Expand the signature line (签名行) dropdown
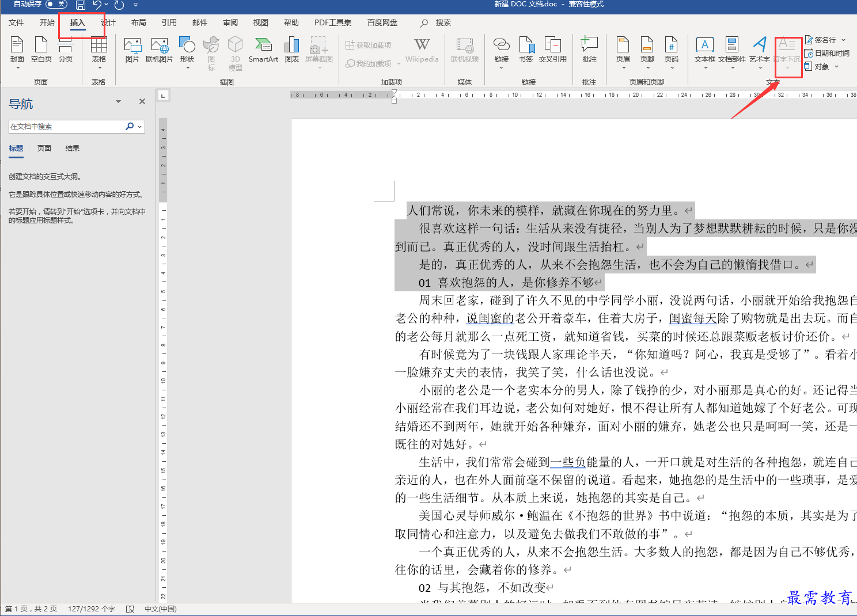857x616 pixels. point(844,40)
